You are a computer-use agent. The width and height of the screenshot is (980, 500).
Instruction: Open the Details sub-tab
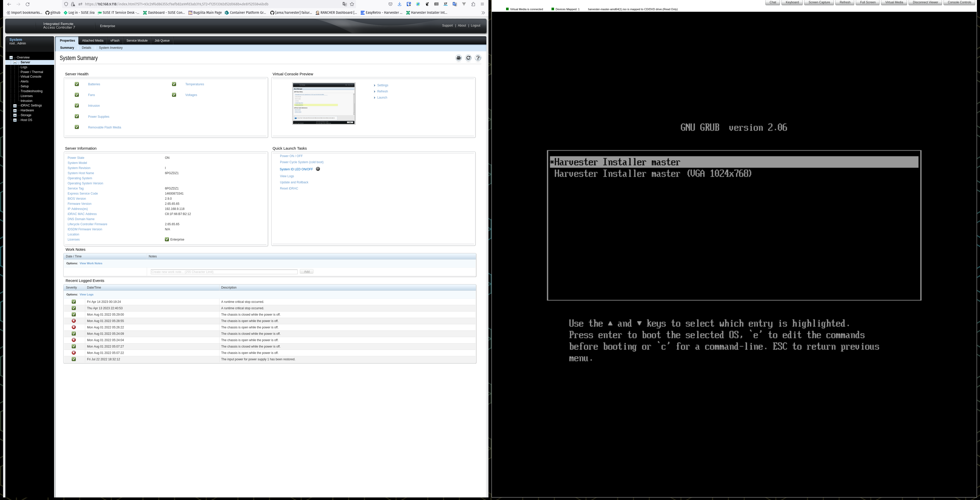coord(86,47)
